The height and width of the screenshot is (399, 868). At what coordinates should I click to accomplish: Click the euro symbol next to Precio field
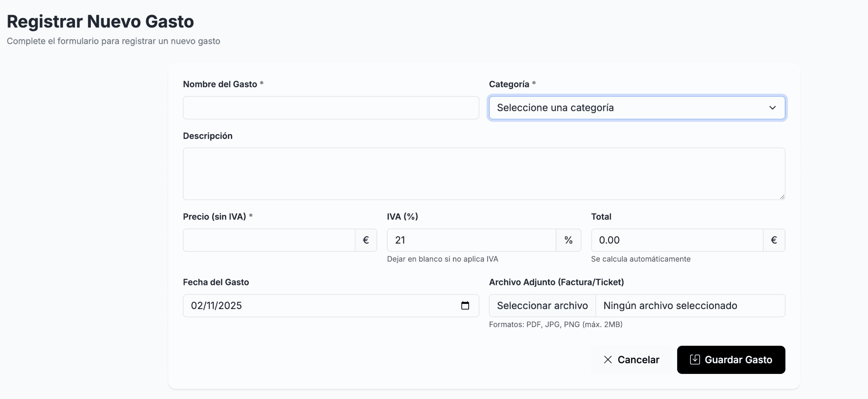tap(366, 240)
